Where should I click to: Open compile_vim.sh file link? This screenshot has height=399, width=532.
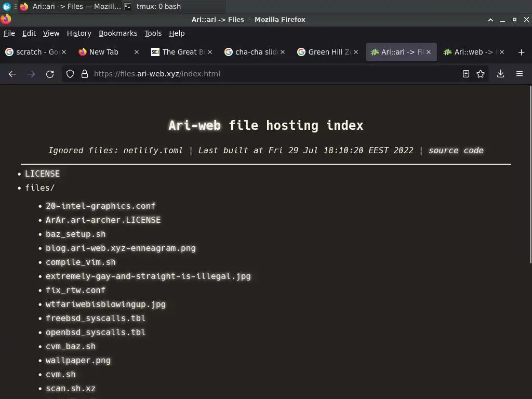[81, 262]
